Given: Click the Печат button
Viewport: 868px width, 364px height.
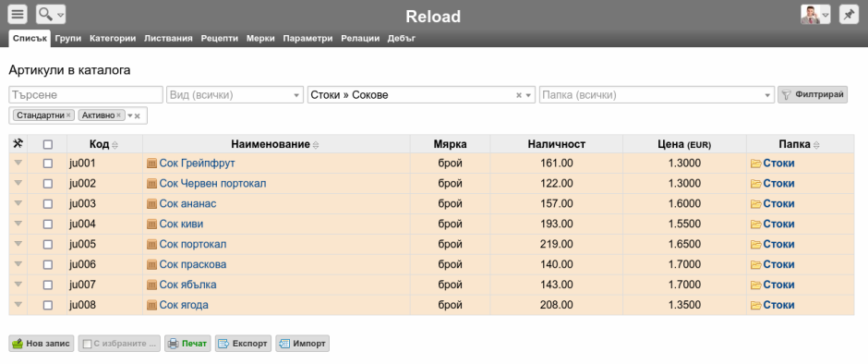Looking at the screenshot, I should pos(187,344).
